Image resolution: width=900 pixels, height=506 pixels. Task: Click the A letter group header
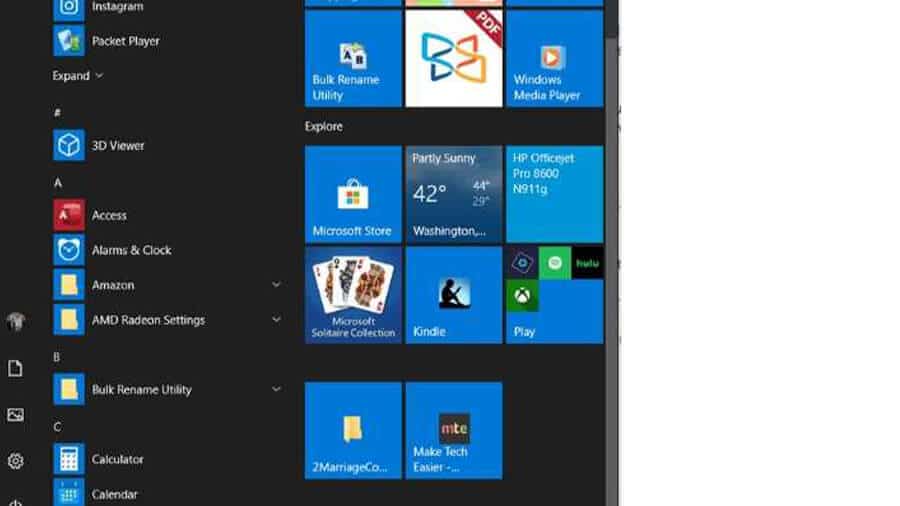(x=57, y=182)
